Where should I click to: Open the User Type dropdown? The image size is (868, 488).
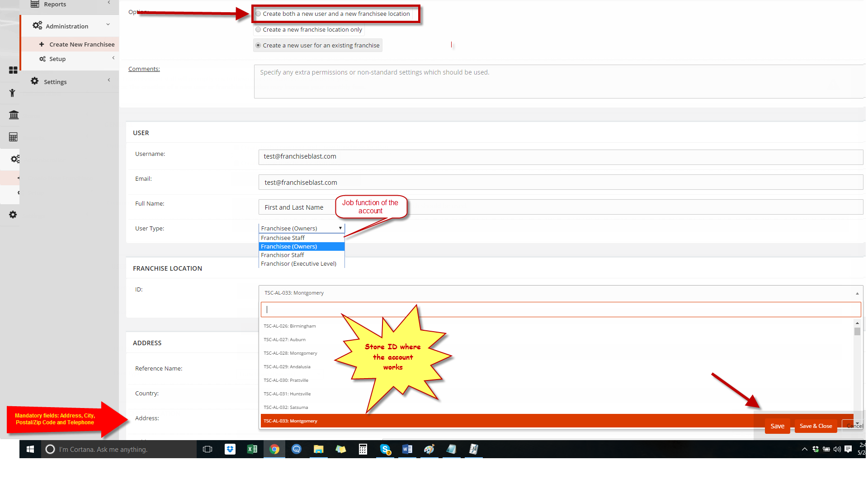301,228
